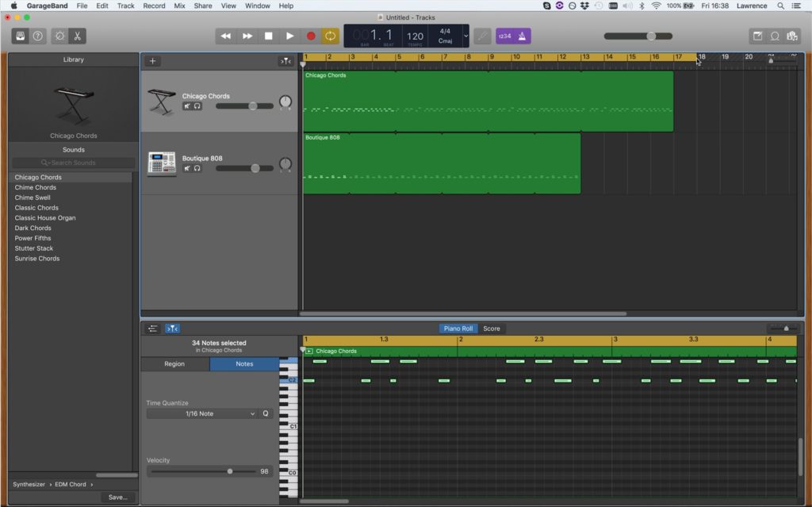
Task: Click the Save... button in Library
Action: (117, 497)
